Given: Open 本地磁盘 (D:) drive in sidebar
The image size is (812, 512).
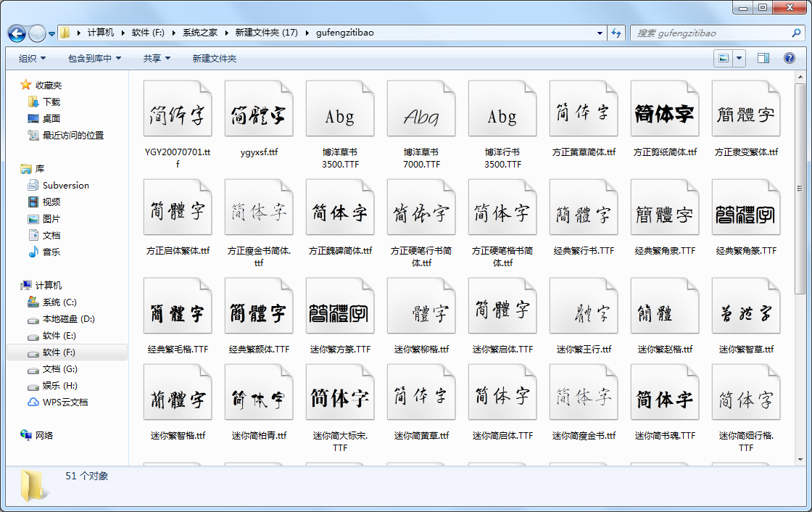Looking at the screenshot, I should click(68, 319).
